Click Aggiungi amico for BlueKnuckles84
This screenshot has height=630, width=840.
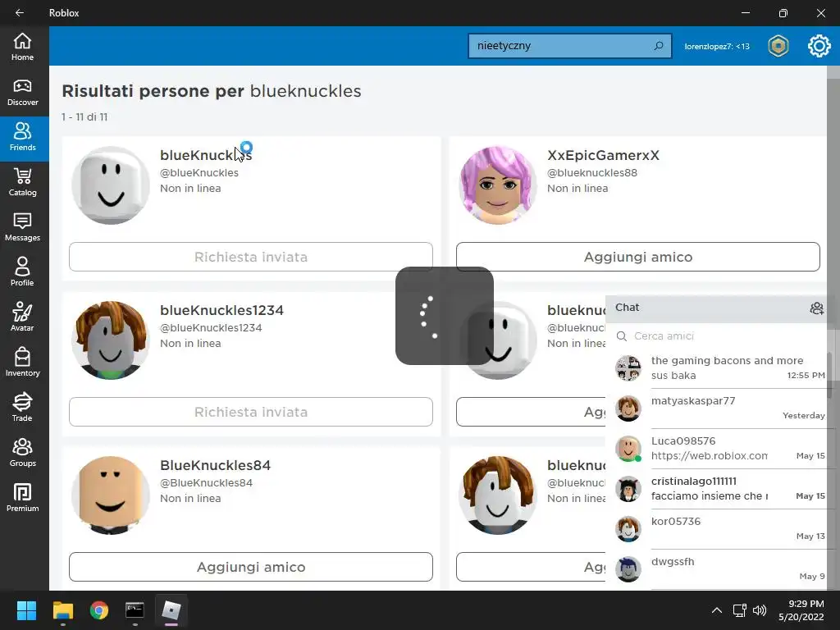[251, 567]
